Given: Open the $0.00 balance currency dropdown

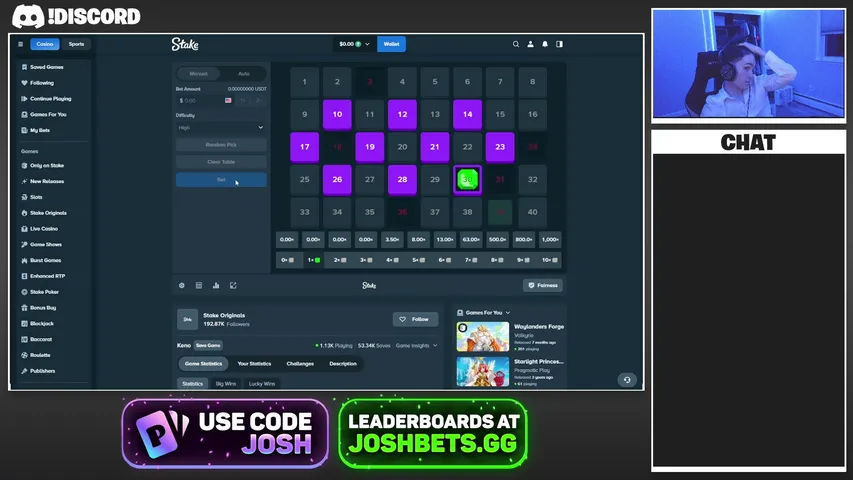Looking at the screenshot, I should pyautogui.click(x=354, y=44).
